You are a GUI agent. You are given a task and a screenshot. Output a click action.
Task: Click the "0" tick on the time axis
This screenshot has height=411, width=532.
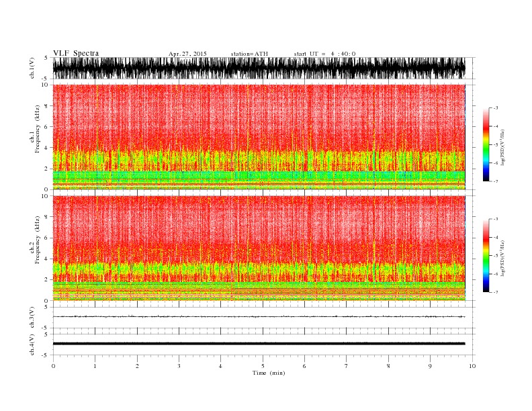click(53, 366)
